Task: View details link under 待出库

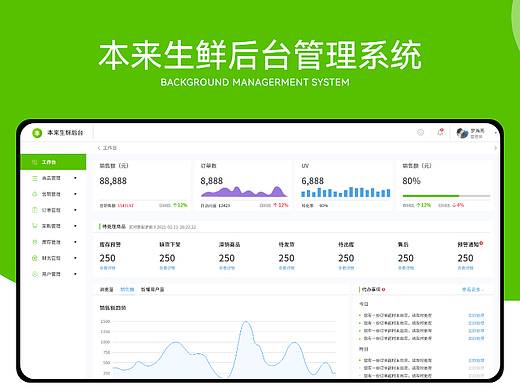Action: [x=346, y=268]
